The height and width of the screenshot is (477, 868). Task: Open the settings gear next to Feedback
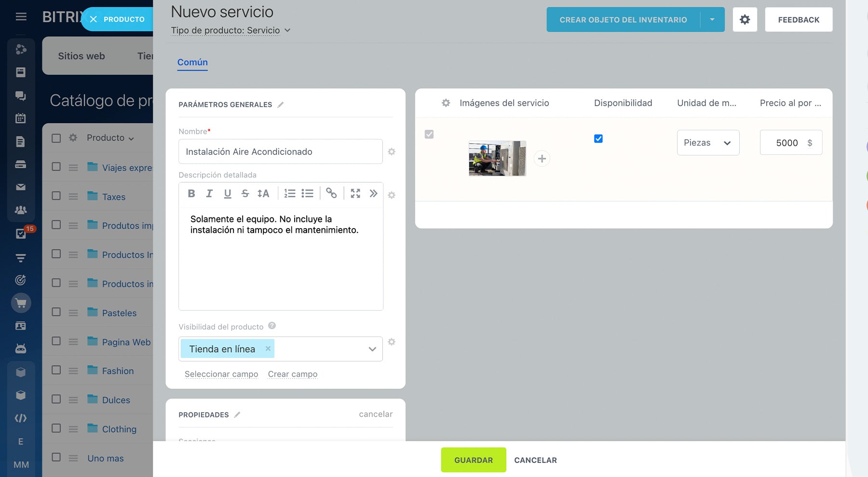(745, 20)
